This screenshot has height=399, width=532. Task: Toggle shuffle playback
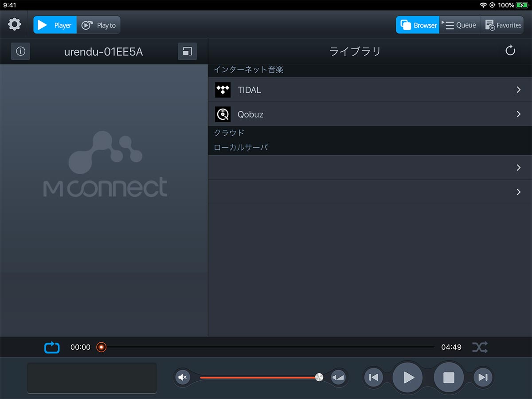tap(480, 347)
